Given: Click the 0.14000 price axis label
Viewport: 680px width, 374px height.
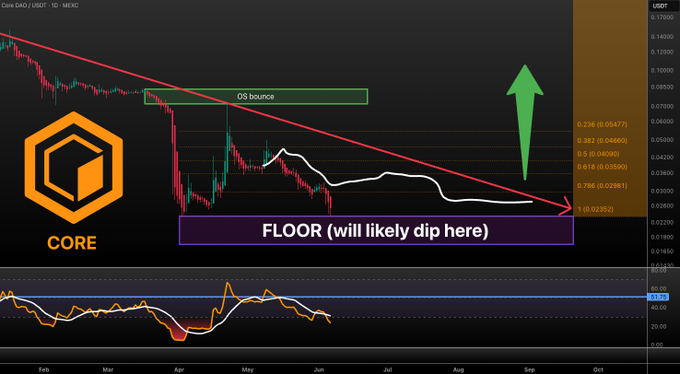Looking at the screenshot, I should 662,37.
